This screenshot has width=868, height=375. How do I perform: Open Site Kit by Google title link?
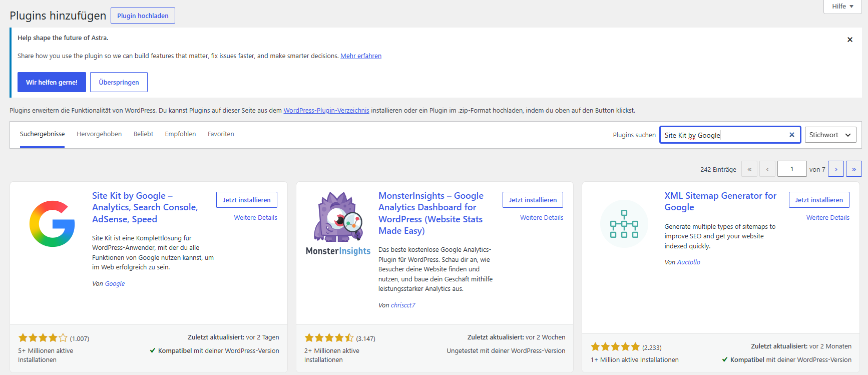coord(145,207)
